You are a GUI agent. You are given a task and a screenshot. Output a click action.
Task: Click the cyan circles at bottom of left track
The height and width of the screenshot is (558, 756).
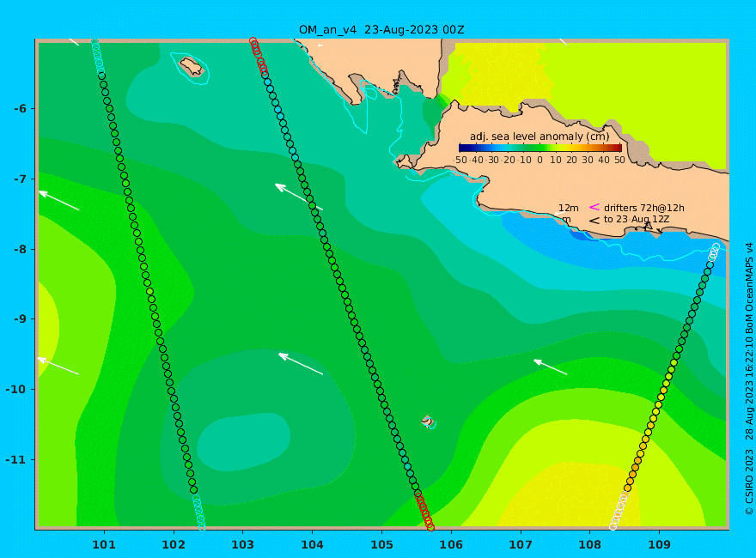(x=199, y=513)
